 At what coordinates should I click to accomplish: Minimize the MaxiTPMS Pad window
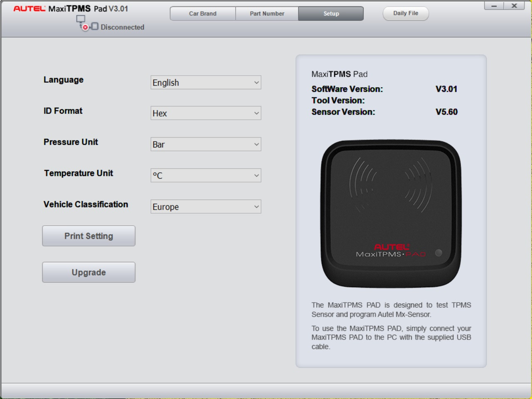point(494,6)
